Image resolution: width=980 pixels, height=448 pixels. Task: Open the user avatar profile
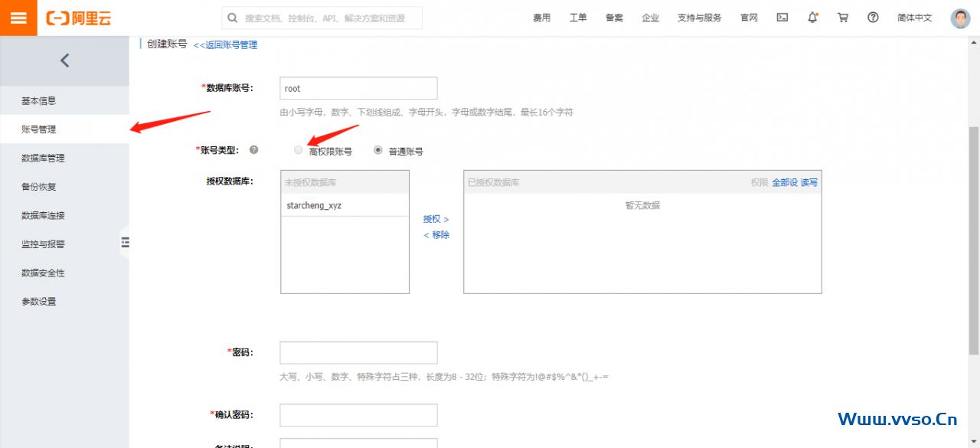(x=960, y=18)
